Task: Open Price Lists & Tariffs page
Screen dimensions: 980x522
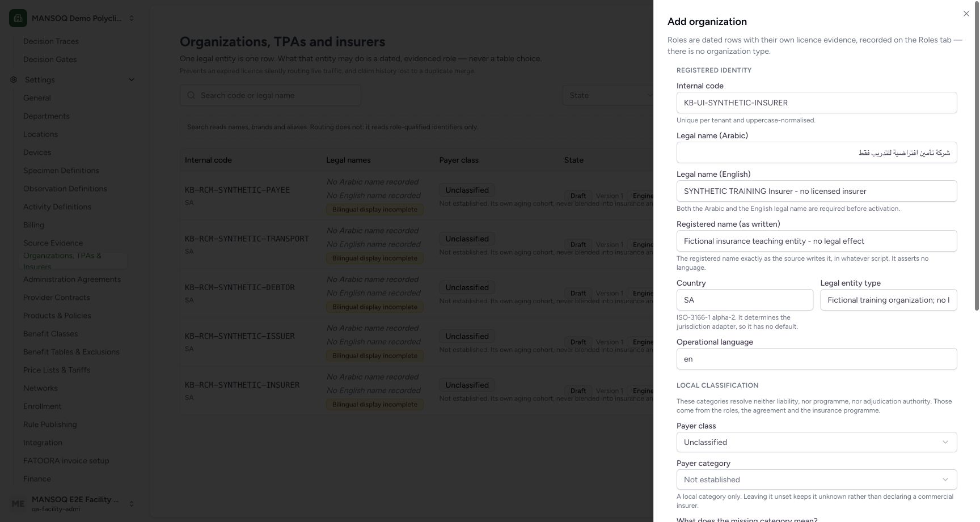Action: (57, 370)
